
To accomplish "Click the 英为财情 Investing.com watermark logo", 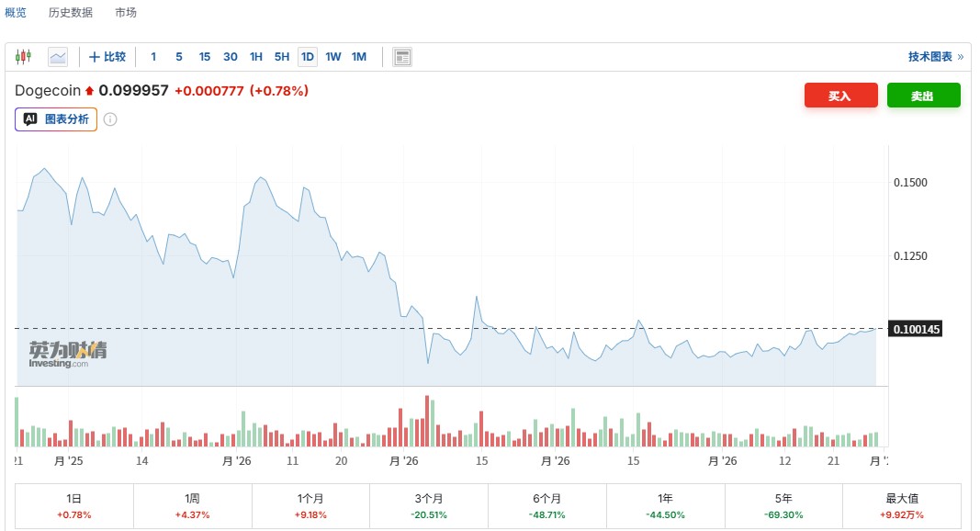I will tap(67, 355).
